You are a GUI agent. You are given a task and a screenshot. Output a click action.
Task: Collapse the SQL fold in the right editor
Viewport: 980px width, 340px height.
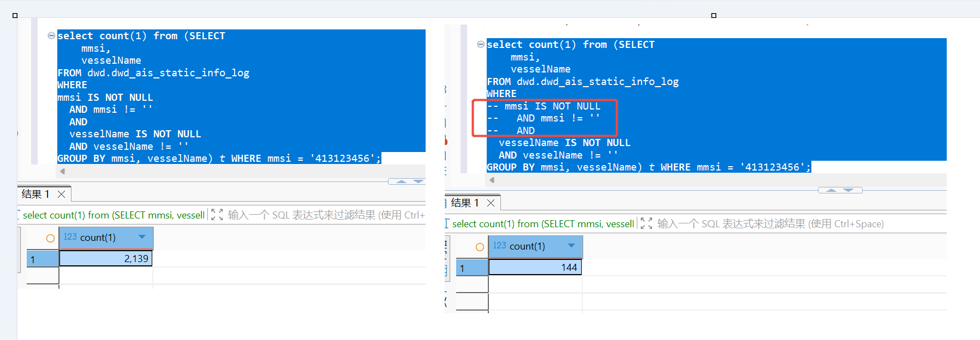[481, 45]
